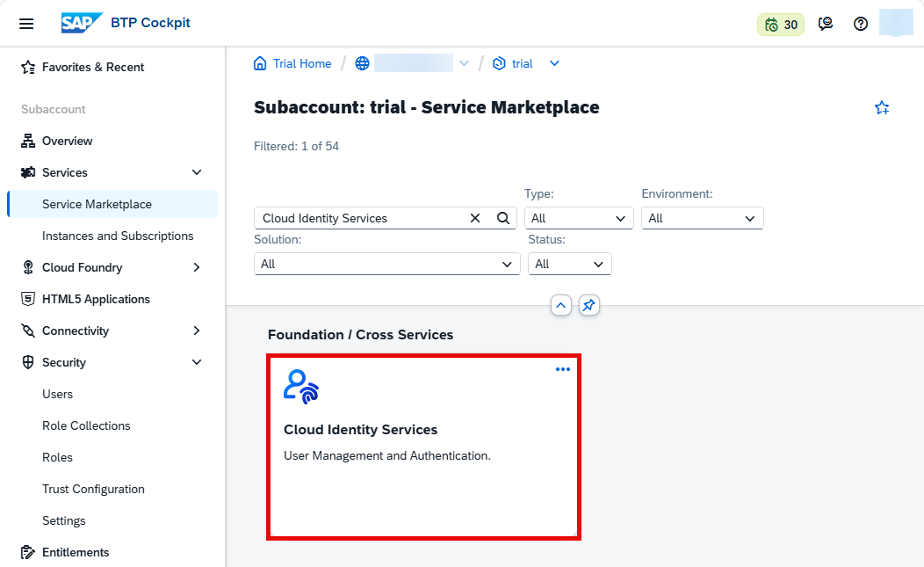Open the Environment filter dropdown
924x567 pixels.
click(703, 218)
